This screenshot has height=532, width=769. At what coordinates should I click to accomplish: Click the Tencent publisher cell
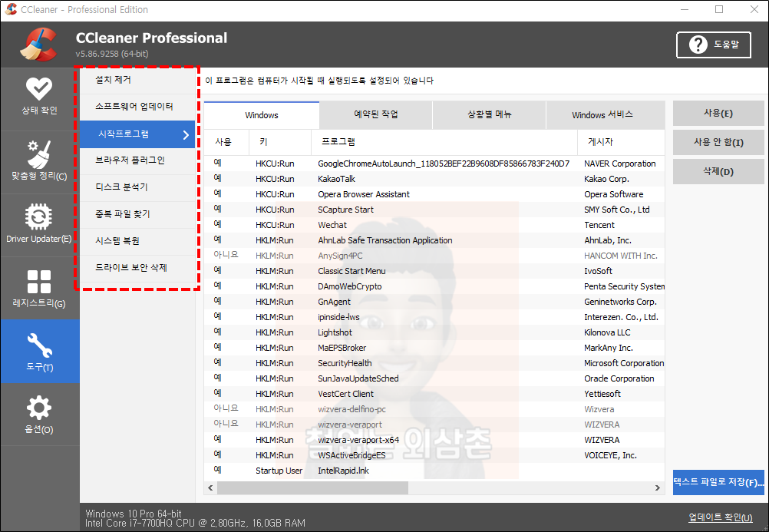599,225
